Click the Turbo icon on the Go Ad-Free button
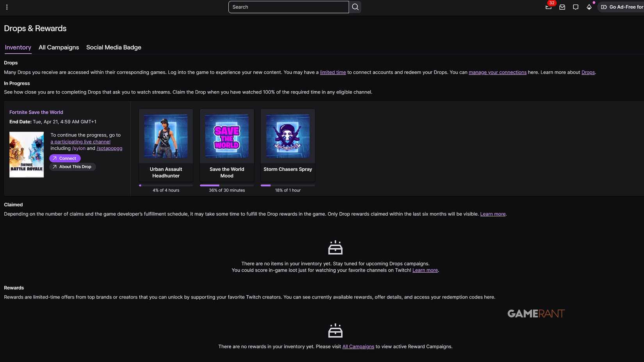This screenshot has height=362, width=644. (x=604, y=7)
